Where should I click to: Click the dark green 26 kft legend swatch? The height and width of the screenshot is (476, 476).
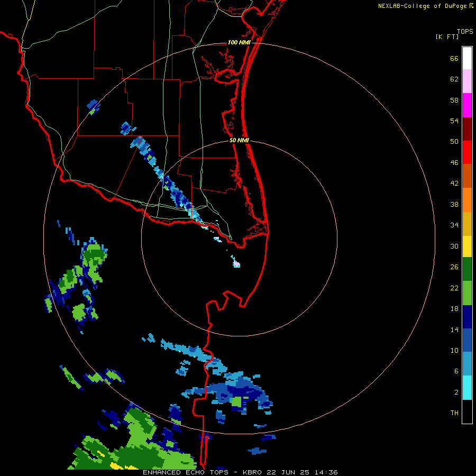tap(467, 269)
